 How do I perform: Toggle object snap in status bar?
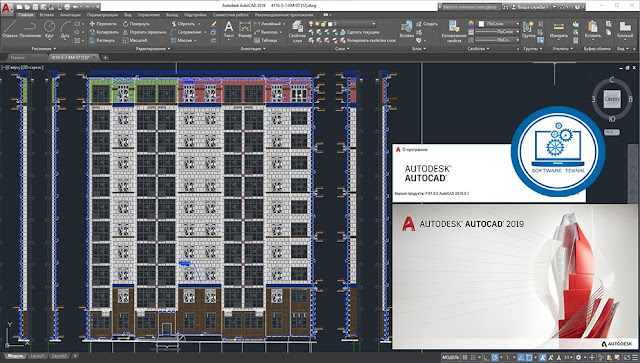529,358
